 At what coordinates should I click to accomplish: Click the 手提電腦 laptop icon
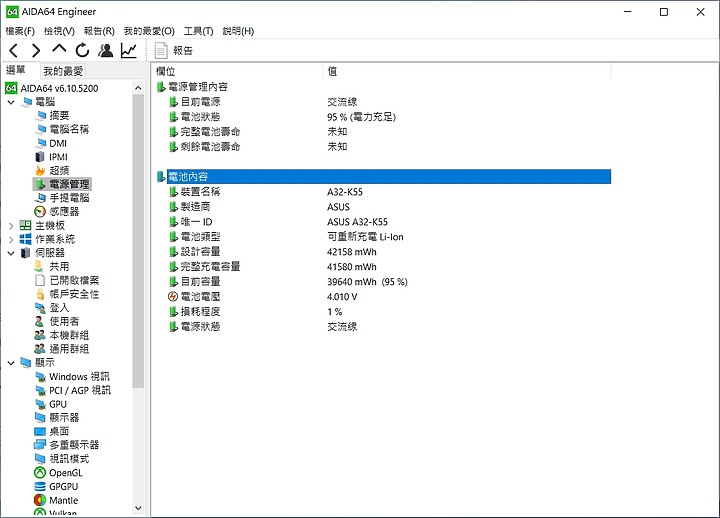[41, 198]
